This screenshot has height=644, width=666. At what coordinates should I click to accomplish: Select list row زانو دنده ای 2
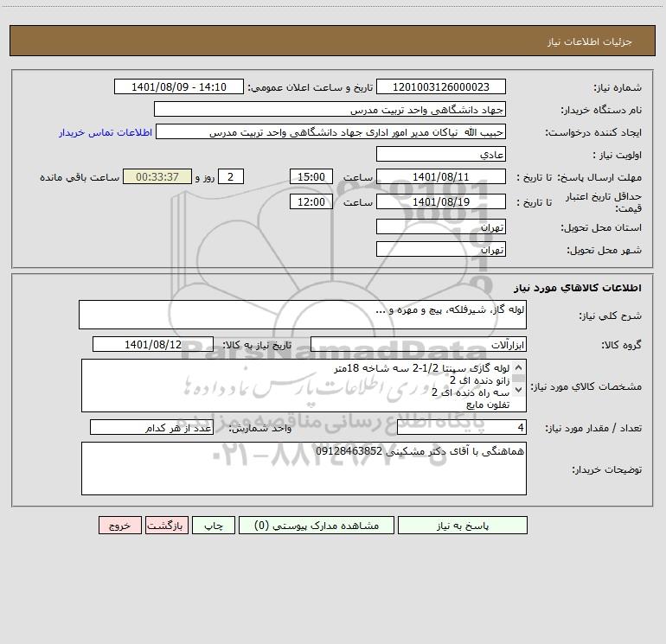click(480, 380)
